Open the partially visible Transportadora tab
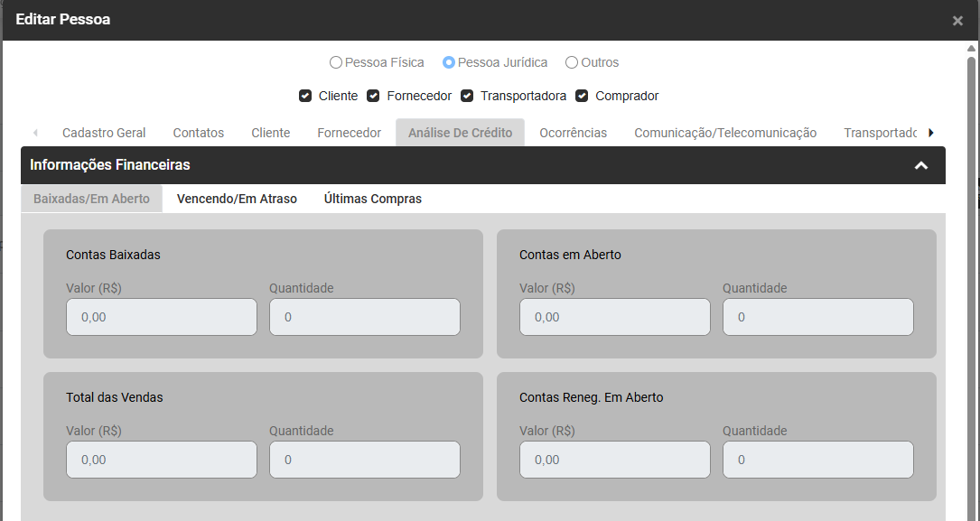The image size is (980, 521). pyautogui.click(x=880, y=133)
